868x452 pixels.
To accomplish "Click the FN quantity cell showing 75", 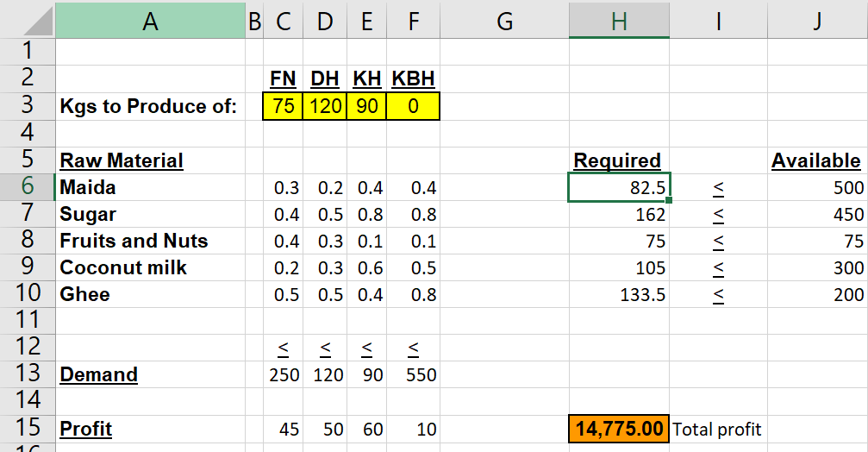I will [x=283, y=106].
